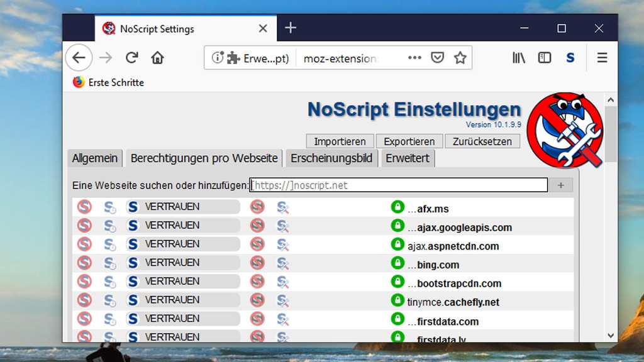Viewport: 644px width, 362px height.
Task: Select VERTRAUEN preset for afx.ms
Action: point(183,206)
